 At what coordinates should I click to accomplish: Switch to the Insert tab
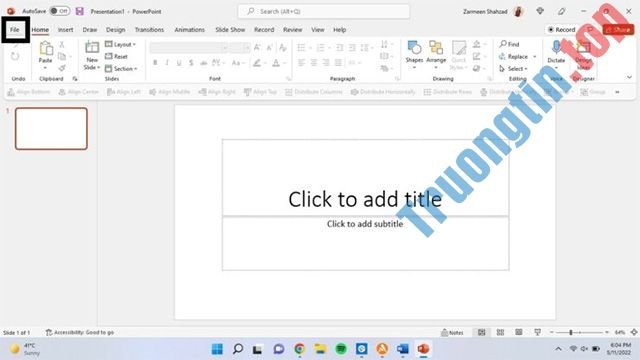(65, 30)
